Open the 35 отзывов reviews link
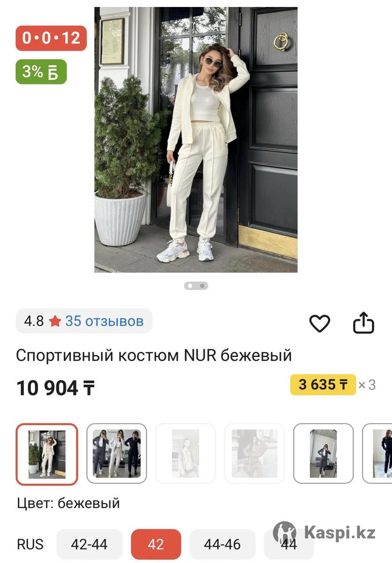The height and width of the screenshot is (563, 392). point(104,321)
